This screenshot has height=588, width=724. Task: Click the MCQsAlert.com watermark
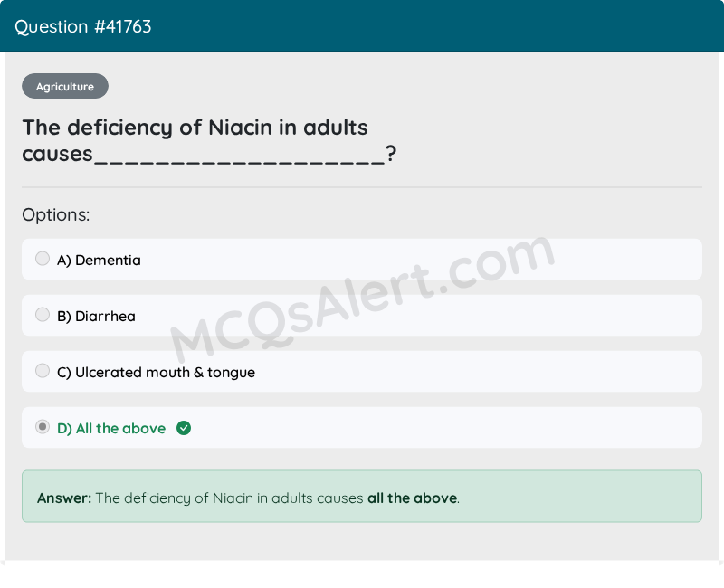[x=362, y=299]
